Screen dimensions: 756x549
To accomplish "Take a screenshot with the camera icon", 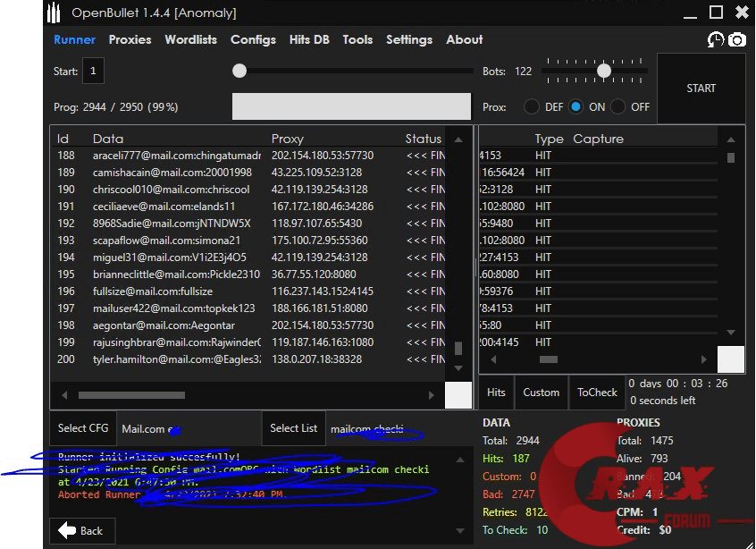I will (x=736, y=40).
